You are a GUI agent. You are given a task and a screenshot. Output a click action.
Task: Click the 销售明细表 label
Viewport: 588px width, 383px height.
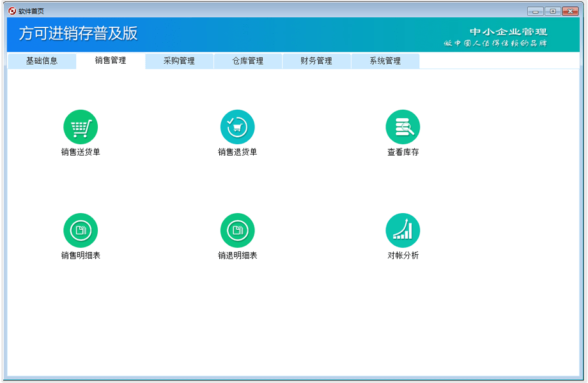click(81, 255)
